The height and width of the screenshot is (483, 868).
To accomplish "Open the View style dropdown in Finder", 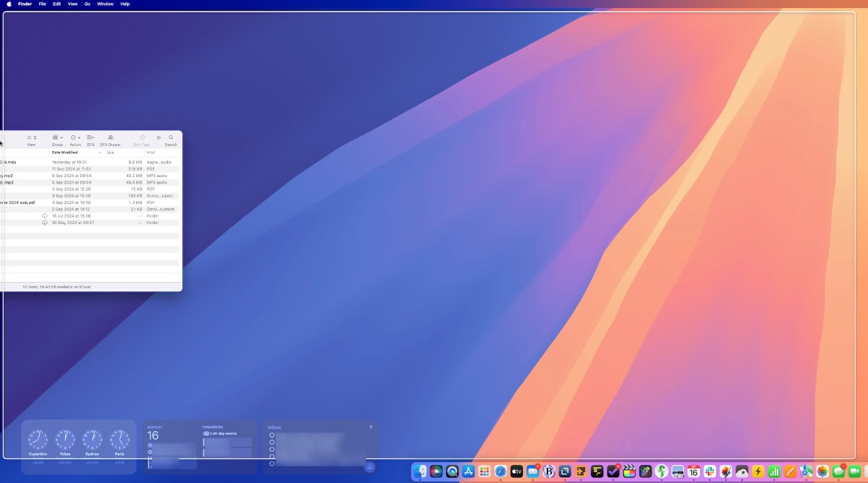I will (31, 137).
